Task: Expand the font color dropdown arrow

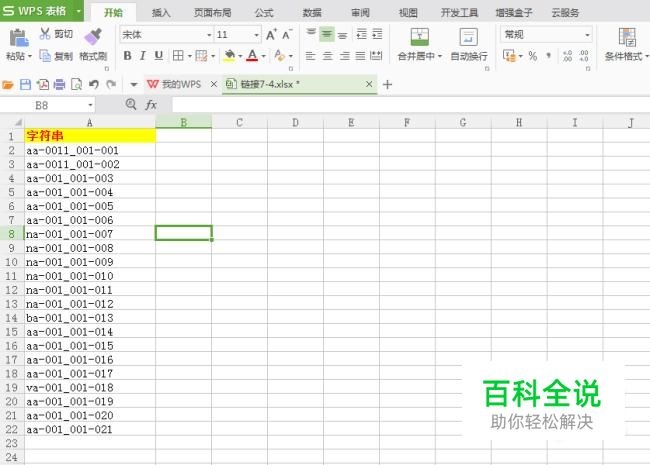Action: 264,56
